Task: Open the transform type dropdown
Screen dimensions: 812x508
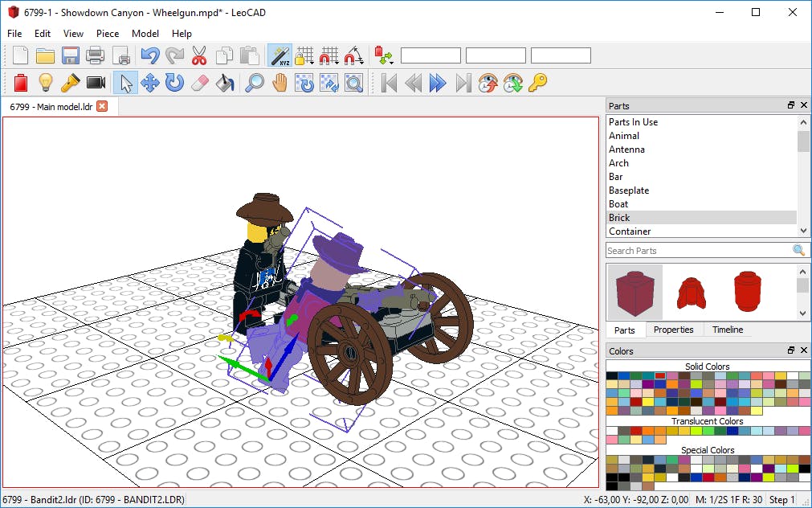Action: point(384,55)
